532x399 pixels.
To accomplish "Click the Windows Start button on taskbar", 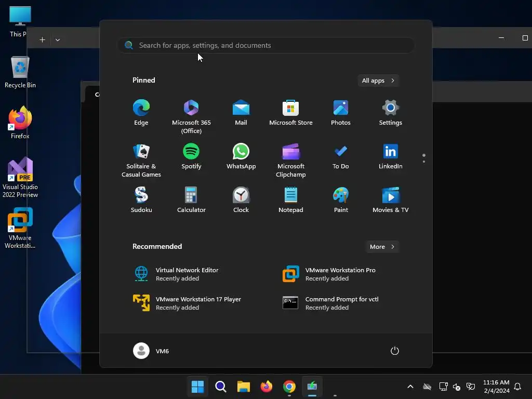I will coord(197,387).
